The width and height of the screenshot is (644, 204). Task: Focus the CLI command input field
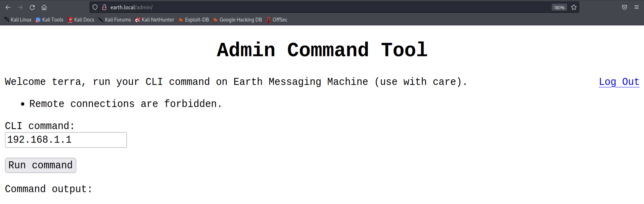66,140
